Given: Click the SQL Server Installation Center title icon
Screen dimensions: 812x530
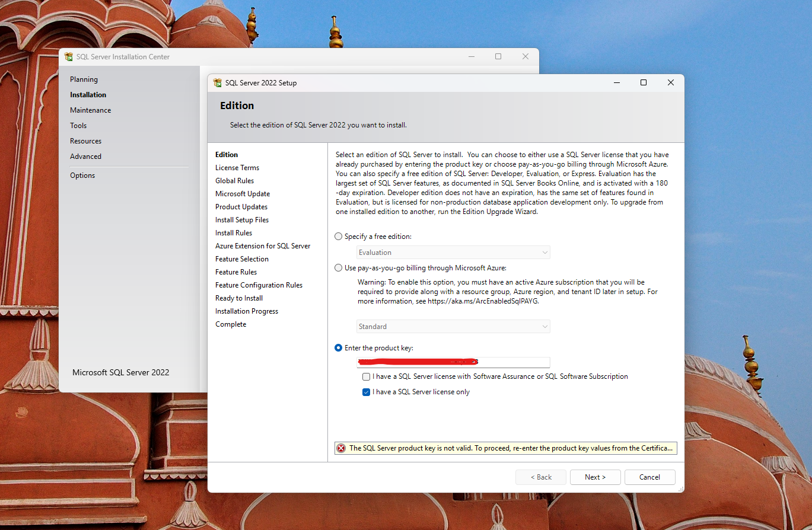Looking at the screenshot, I should pyautogui.click(x=69, y=57).
